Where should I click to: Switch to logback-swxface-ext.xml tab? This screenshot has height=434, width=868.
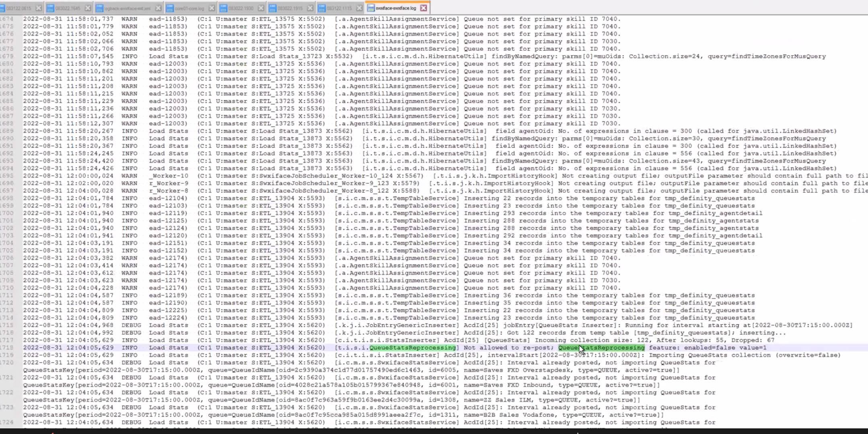point(128,8)
